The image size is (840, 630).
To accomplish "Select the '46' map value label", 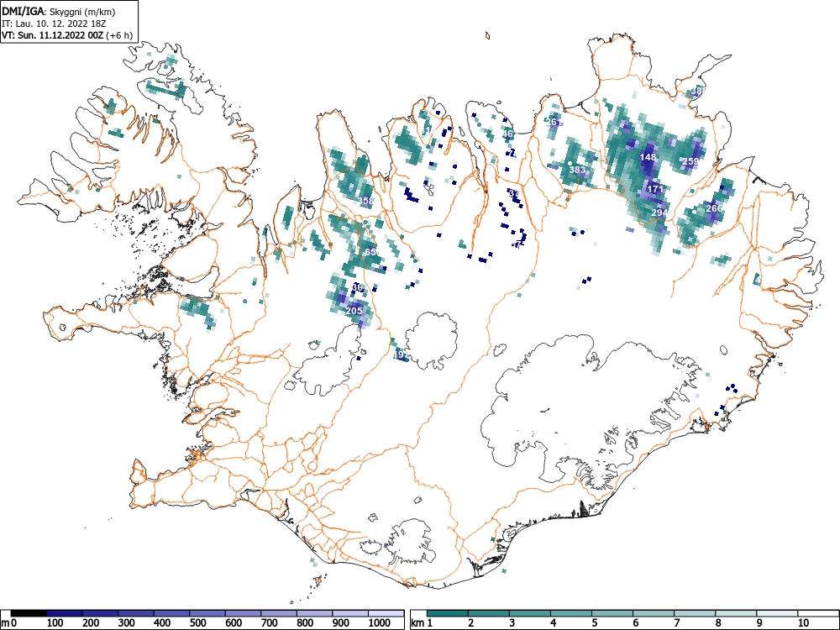I will [x=508, y=134].
